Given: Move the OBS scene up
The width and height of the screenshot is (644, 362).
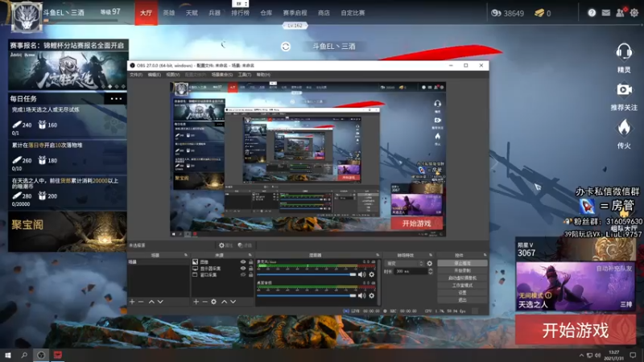Looking at the screenshot, I should (x=151, y=302).
